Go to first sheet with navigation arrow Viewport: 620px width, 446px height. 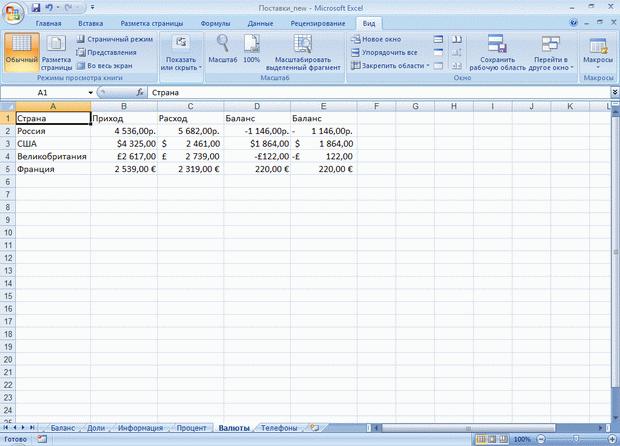click(6, 428)
